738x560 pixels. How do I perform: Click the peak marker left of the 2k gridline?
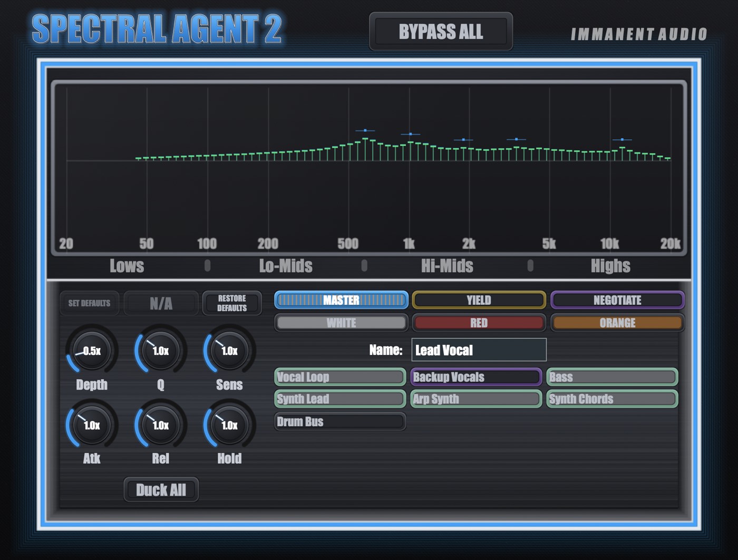pos(463,140)
